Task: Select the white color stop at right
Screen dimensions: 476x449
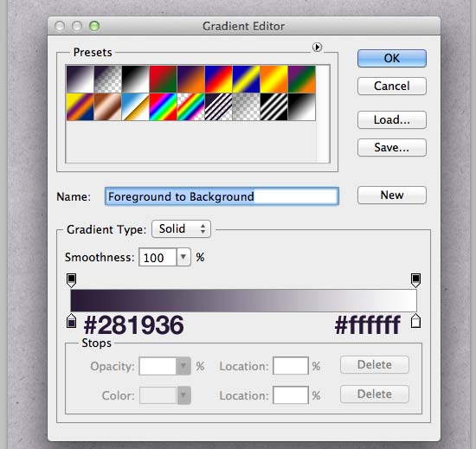Action: (415, 321)
